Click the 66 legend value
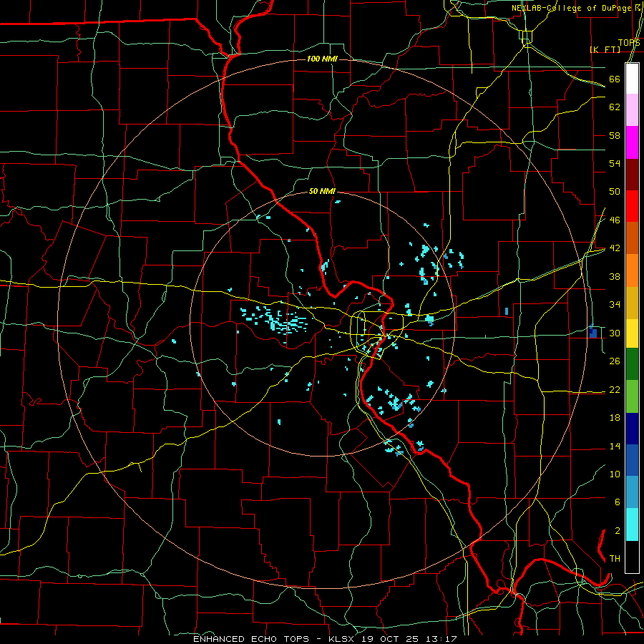Screen dimensions: 644x644 tap(615, 79)
